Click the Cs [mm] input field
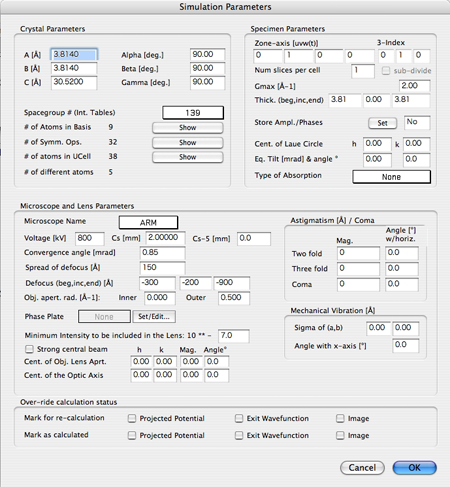450x487 pixels. click(166, 238)
